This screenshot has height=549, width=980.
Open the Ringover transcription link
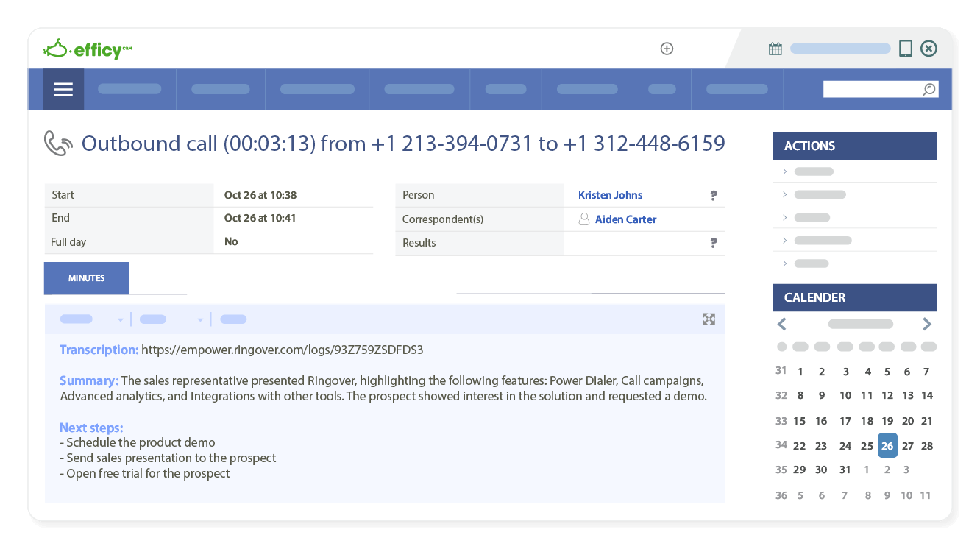282,350
